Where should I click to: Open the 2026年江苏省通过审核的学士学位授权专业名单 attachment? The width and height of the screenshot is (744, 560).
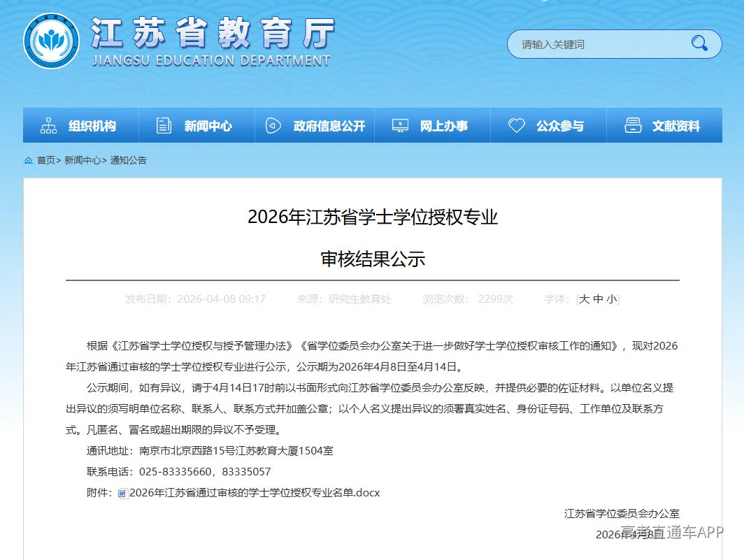pos(256,493)
